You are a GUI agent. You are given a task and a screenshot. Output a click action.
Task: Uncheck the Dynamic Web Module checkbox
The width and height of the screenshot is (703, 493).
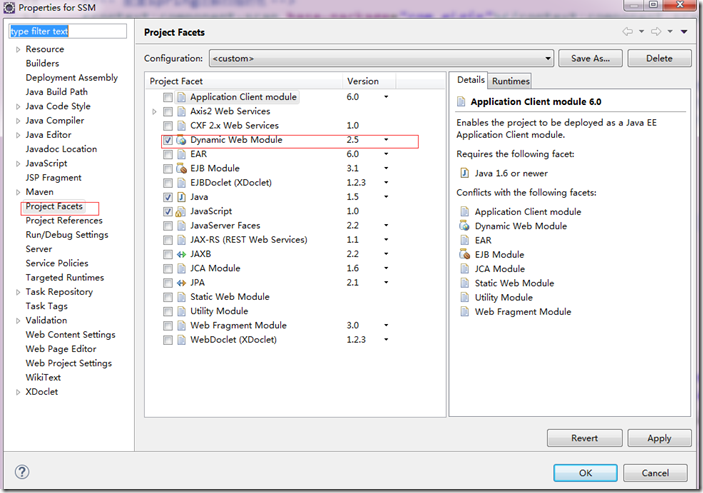(x=167, y=141)
